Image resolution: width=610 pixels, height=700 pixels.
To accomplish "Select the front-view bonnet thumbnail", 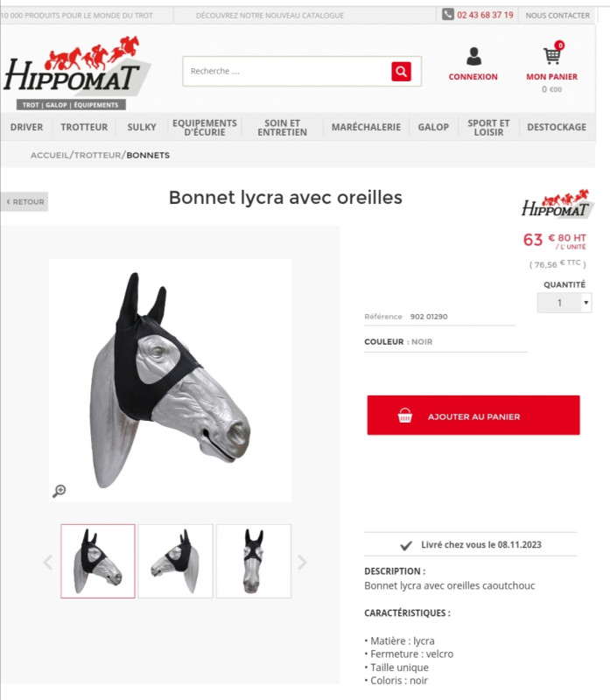I will click(x=254, y=561).
